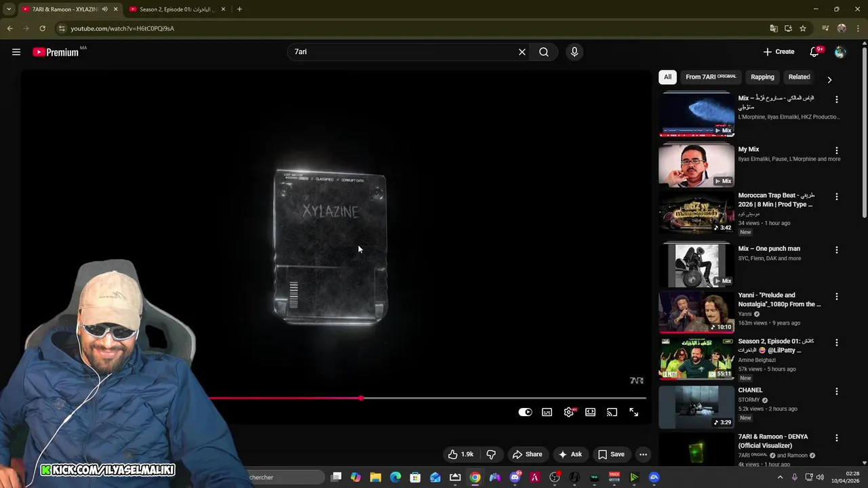This screenshot has height=488, width=868.
Task: Open the Ask AI button
Action: coord(570,454)
